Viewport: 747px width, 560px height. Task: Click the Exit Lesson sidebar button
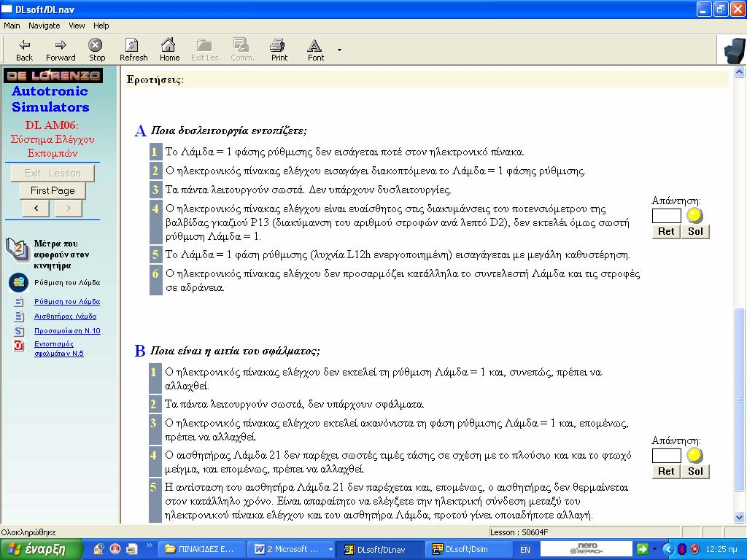click(x=53, y=173)
